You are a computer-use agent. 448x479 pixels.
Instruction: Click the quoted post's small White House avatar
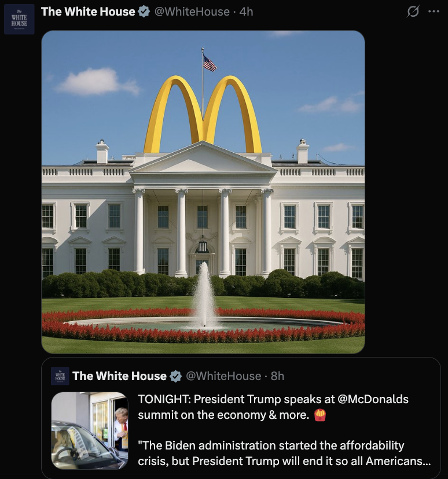pyautogui.click(x=60, y=376)
